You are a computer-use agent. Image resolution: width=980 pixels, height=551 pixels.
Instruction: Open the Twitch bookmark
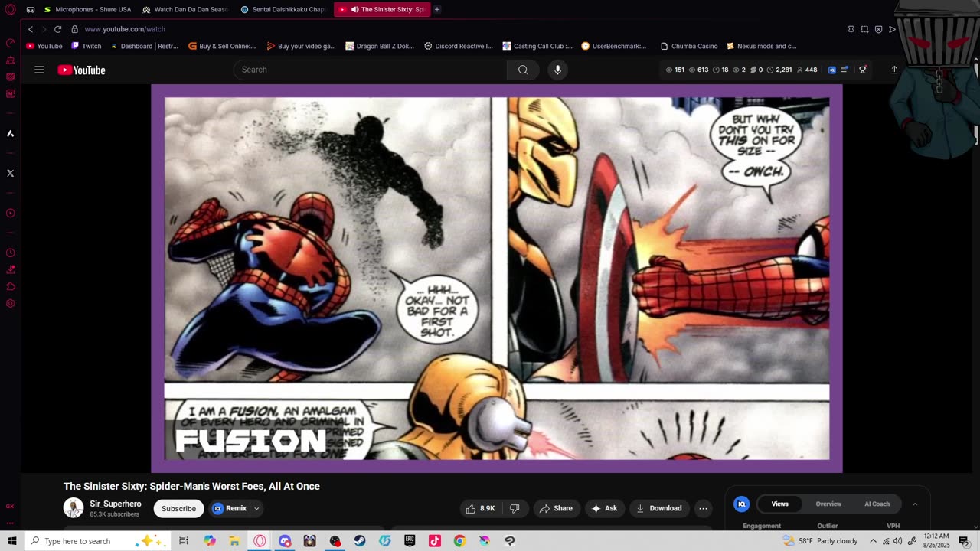click(86, 46)
